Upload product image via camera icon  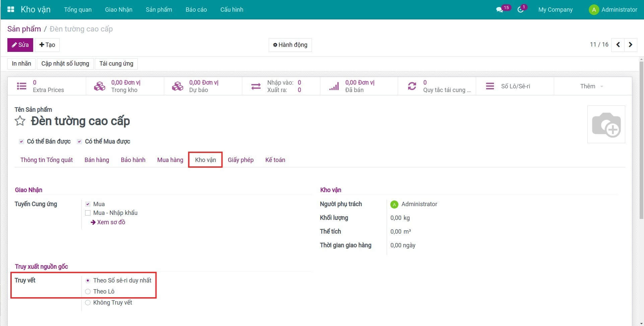click(606, 125)
